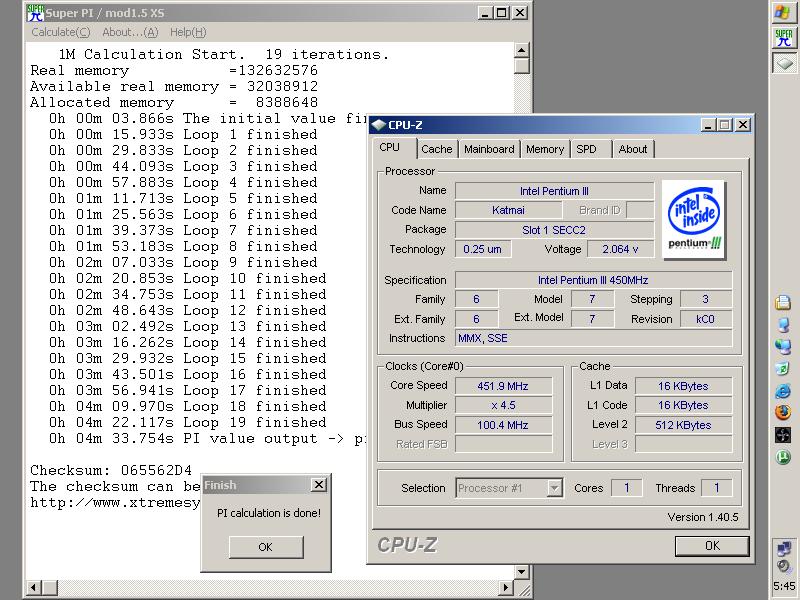Image resolution: width=800 pixels, height=600 pixels.
Task: Click the Package field 'Slot 1 SECC2'
Action: coord(554,230)
